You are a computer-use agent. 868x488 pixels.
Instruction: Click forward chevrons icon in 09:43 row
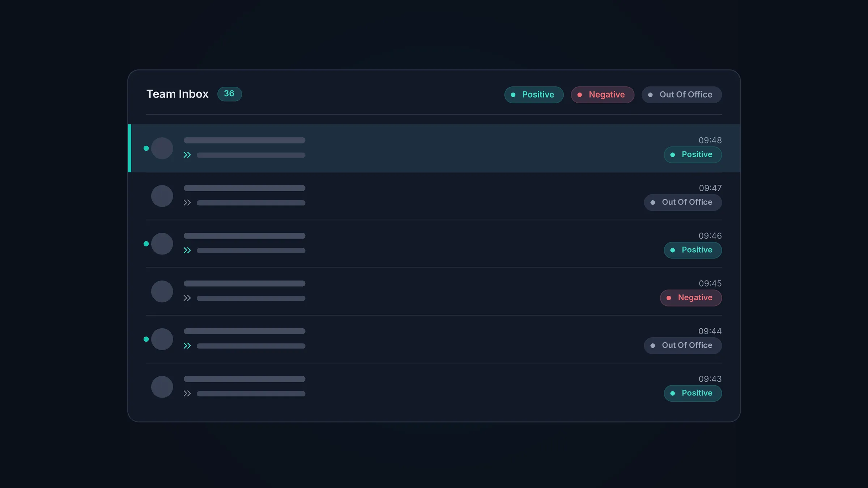tap(187, 394)
